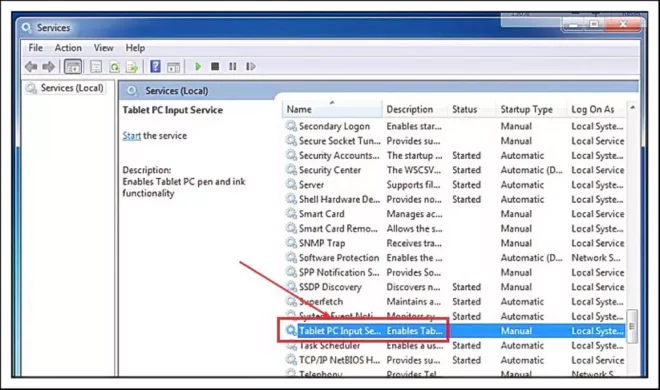The width and height of the screenshot is (660, 390).
Task: Sort by the Name column header
Action: tap(332, 109)
